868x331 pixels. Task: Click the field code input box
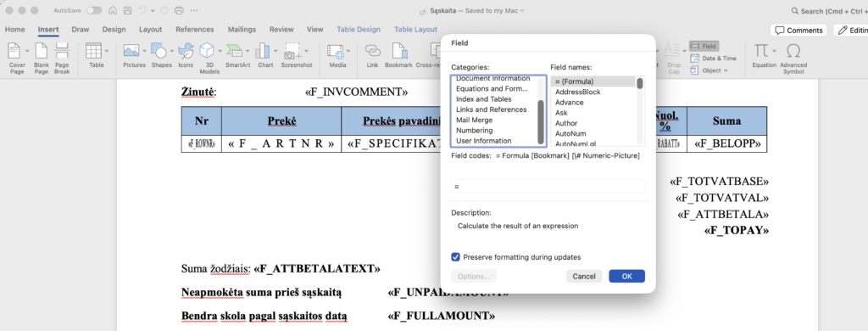point(548,187)
